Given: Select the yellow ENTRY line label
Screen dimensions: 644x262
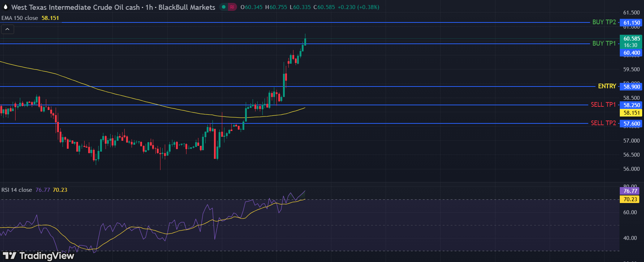Looking at the screenshot, I should (x=607, y=86).
